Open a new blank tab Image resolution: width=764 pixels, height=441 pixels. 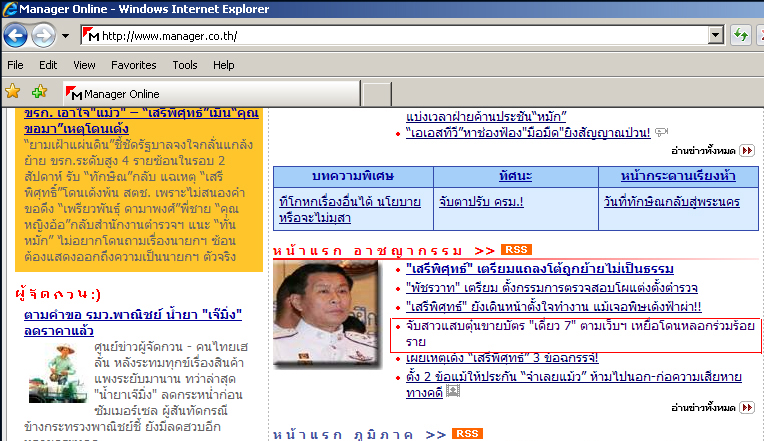click(377, 94)
